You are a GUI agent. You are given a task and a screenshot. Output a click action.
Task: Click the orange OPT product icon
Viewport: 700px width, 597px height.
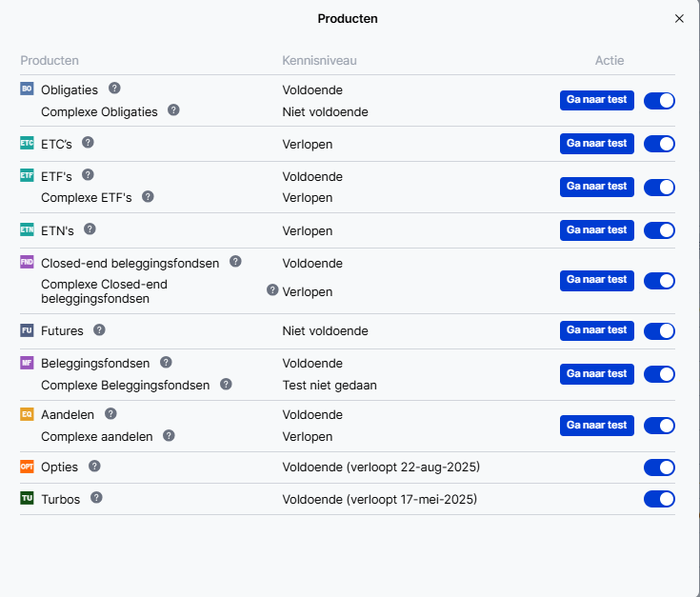tap(27, 467)
